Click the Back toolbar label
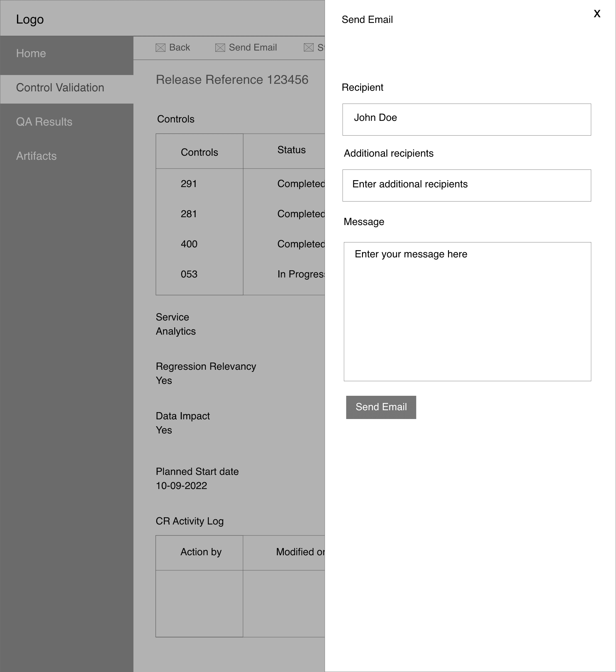616x672 pixels. click(x=179, y=47)
